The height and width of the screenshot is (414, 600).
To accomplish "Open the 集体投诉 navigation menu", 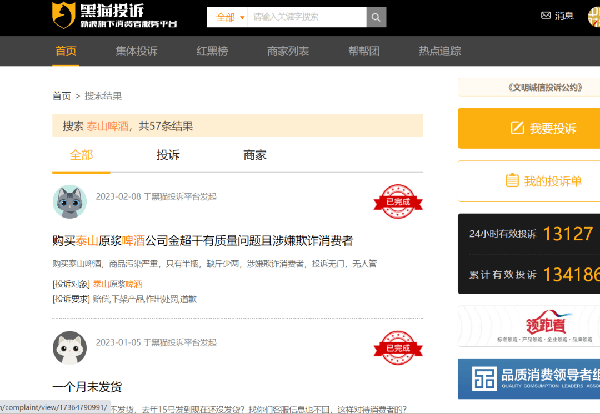I will pyautogui.click(x=136, y=50).
